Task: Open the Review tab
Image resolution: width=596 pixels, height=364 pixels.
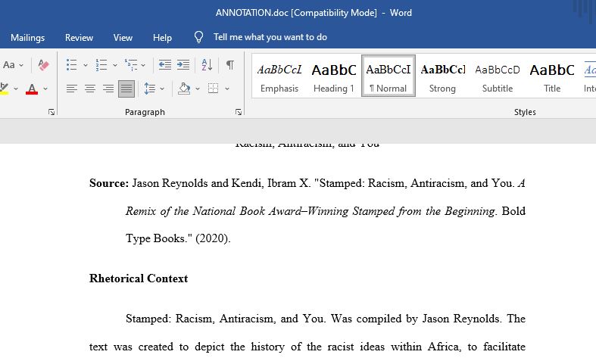Action: (79, 38)
